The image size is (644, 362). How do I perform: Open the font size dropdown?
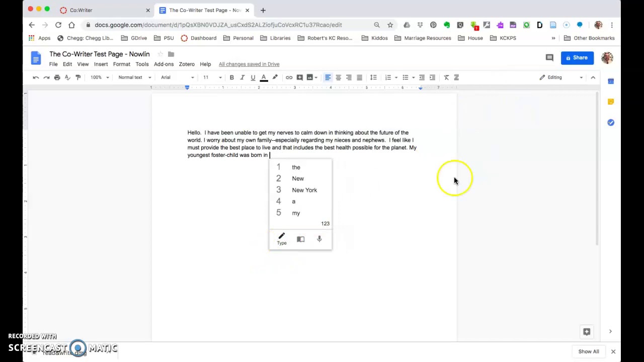click(212, 77)
